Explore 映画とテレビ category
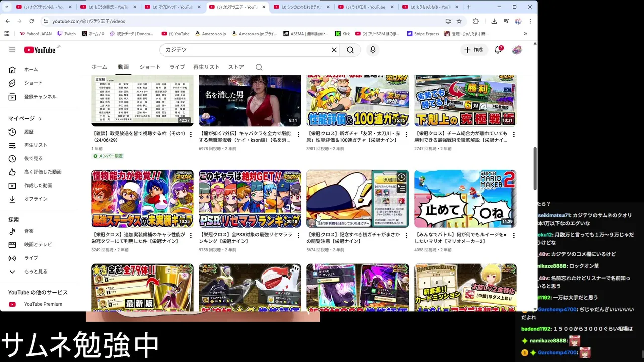 tap(38, 245)
